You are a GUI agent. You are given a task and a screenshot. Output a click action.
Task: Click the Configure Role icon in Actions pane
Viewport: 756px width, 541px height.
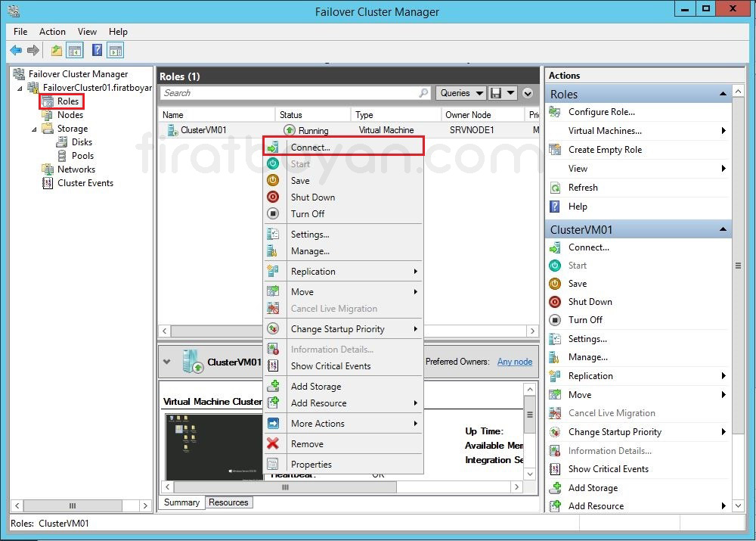coord(555,112)
